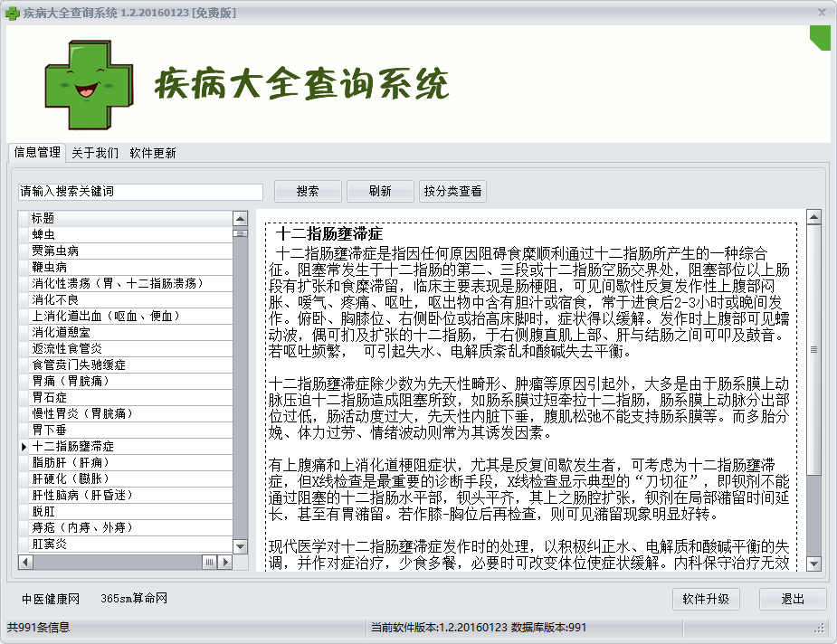Click the down arrow on the list scrollbar
Viewport: 837px width, 644px height.
pyautogui.click(x=239, y=545)
